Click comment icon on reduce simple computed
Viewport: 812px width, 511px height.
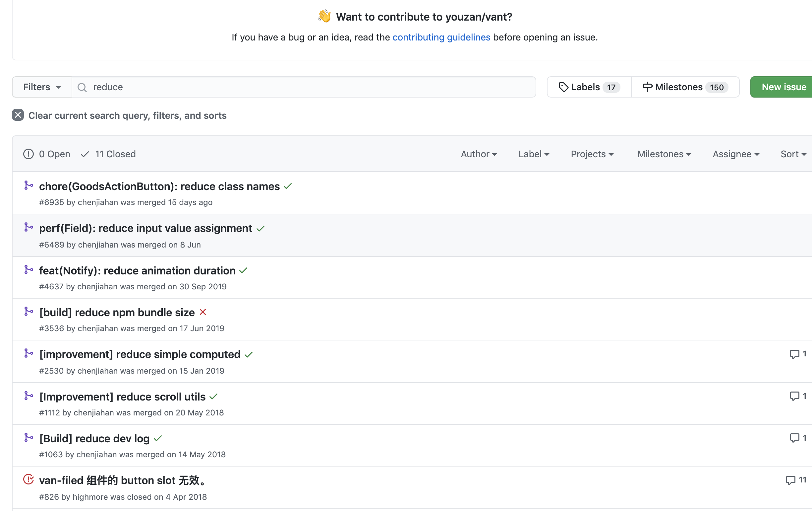(x=794, y=354)
